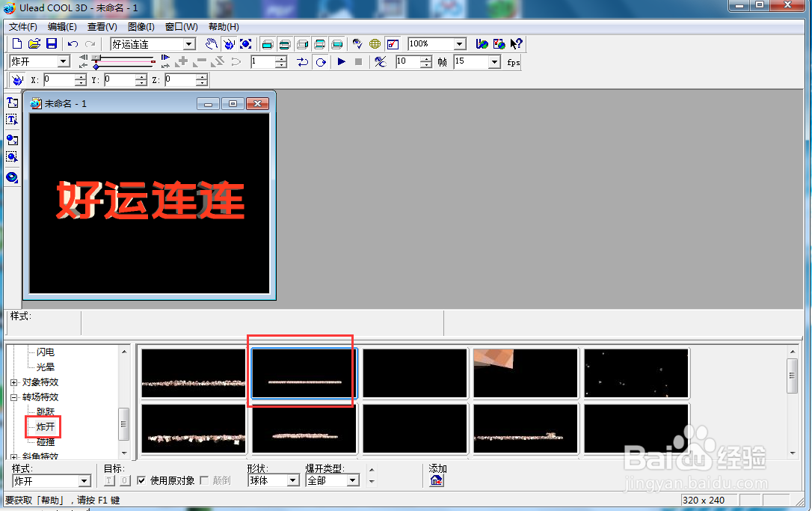Click the Edit text tool in left sidebar
This screenshot has width=812, height=511.
12,120
